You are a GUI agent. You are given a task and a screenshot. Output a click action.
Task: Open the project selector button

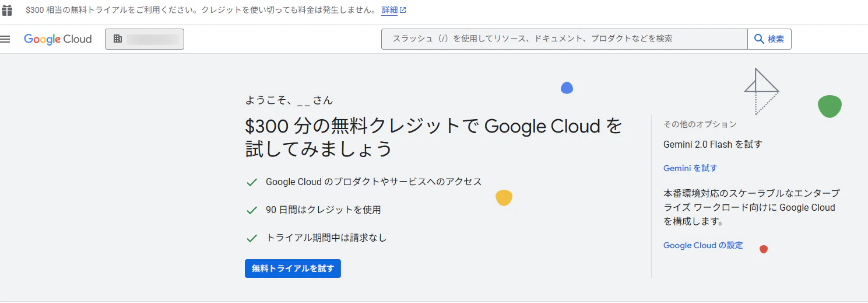point(145,39)
